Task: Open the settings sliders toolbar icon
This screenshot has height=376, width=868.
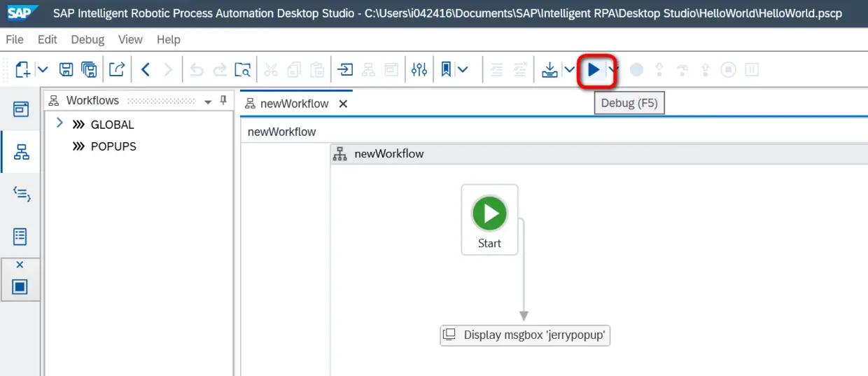Action: point(419,69)
